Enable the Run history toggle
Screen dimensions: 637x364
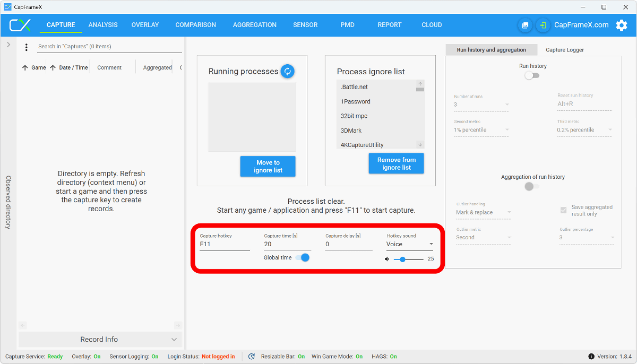click(x=531, y=75)
